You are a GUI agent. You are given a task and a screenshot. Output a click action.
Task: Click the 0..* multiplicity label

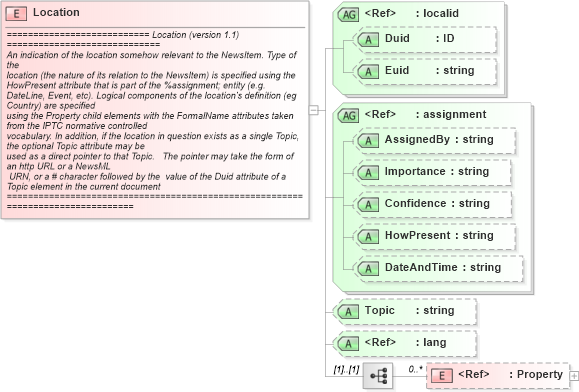tap(415, 368)
